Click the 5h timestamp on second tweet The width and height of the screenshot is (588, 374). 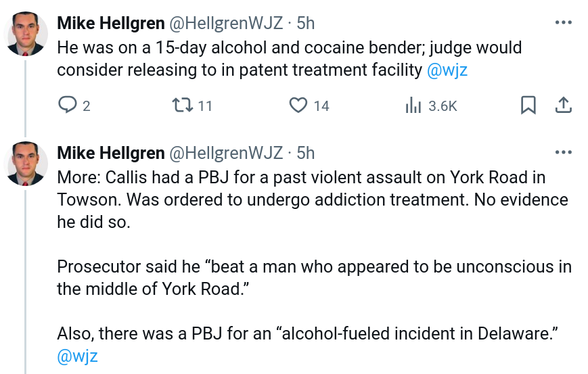pos(306,153)
